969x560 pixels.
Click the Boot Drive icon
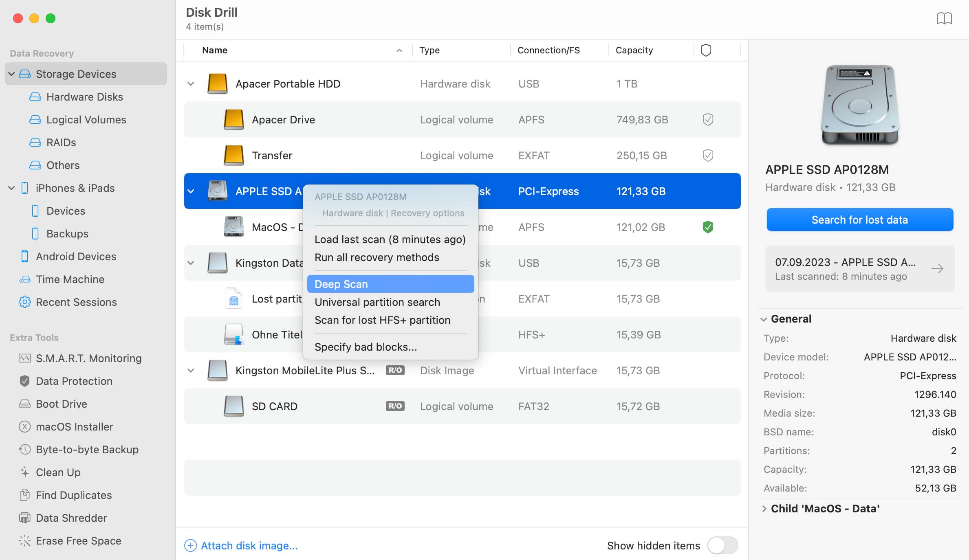[x=25, y=404]
